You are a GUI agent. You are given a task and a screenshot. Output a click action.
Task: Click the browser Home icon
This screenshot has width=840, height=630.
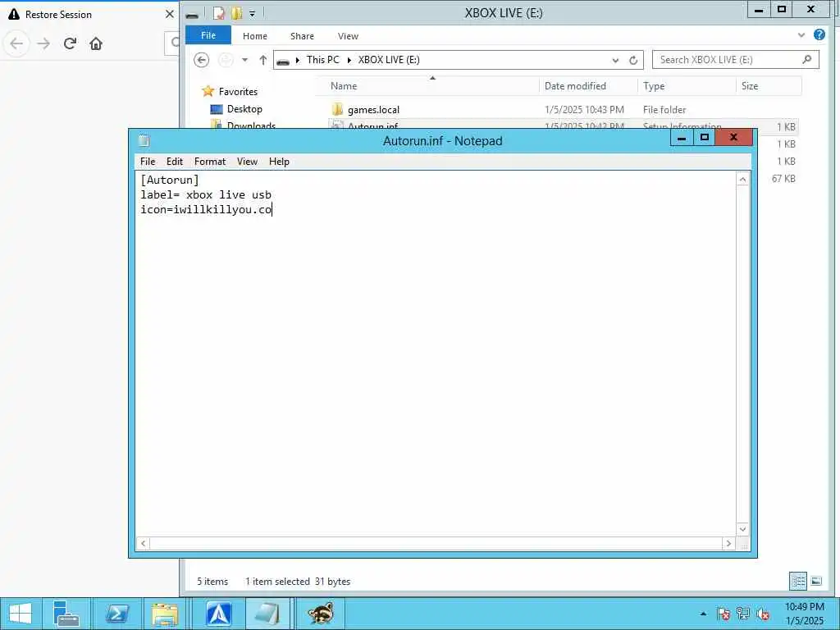pyautogui.click(x=96, y=43)
